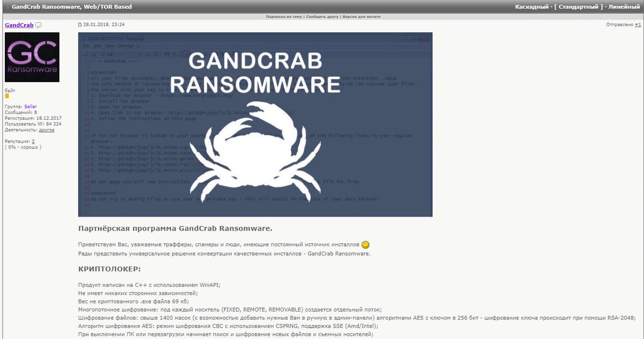Click the small bullet icon before the thread title
This screenshot has height=339, width=644.
(8, 7)
